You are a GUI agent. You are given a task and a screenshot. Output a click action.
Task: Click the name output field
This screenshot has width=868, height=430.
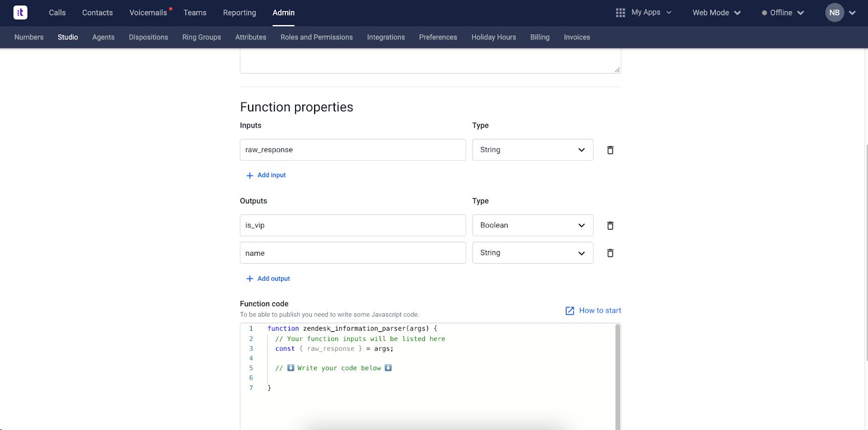tap(353, 253)
